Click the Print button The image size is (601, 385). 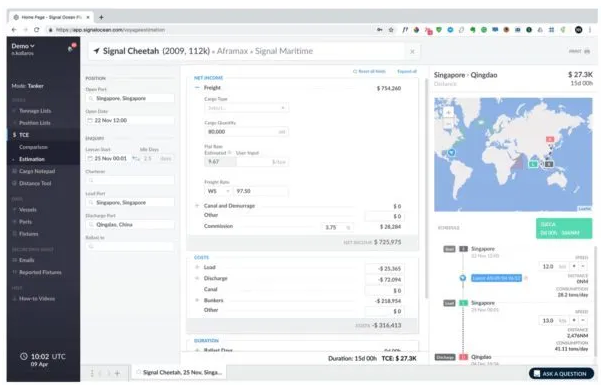tap(579, 51)
